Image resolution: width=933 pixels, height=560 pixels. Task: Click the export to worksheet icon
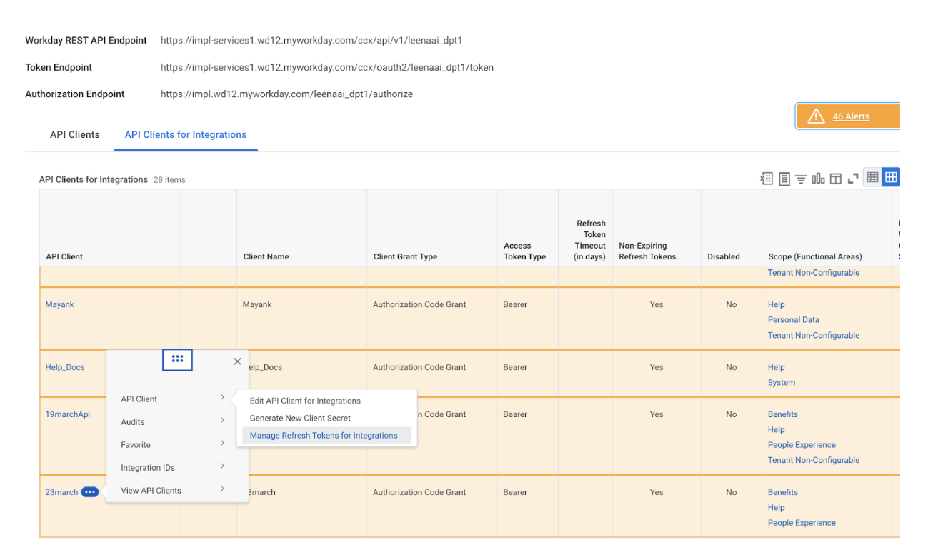784,179
